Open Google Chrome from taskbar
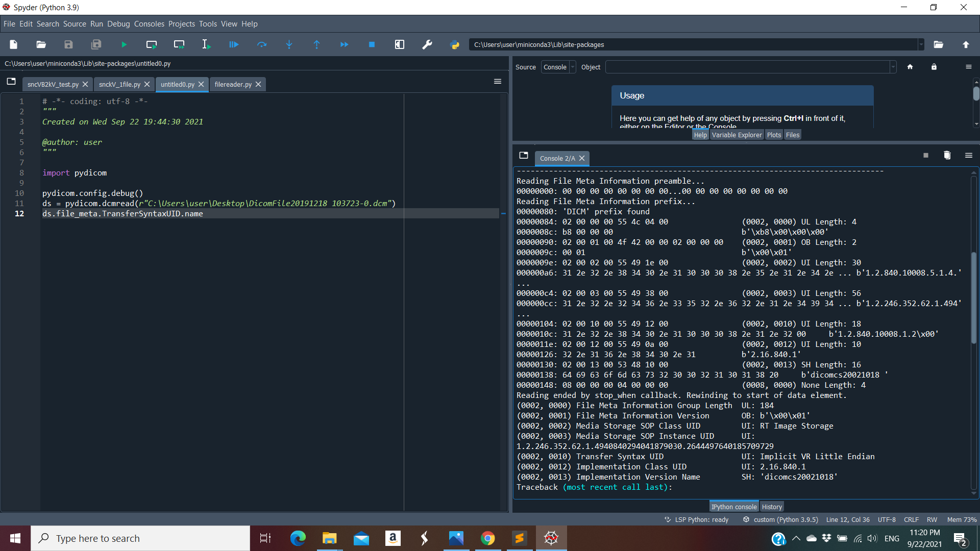Screen dimensions: 980x551 click(x=488, y=538)
